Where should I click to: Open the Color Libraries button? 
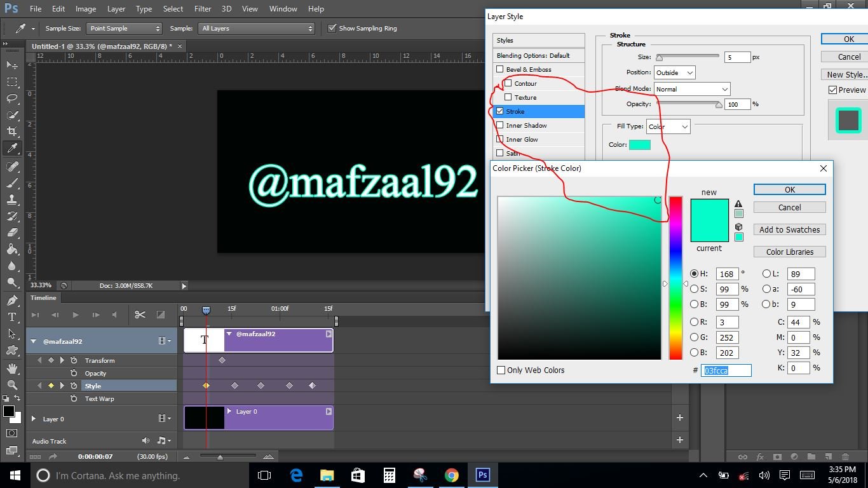tap(789, 252)
